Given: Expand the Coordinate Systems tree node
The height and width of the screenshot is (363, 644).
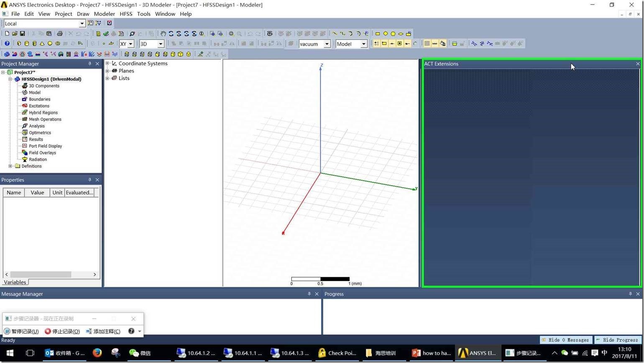Looking at the screenshot, I should 107,64.
